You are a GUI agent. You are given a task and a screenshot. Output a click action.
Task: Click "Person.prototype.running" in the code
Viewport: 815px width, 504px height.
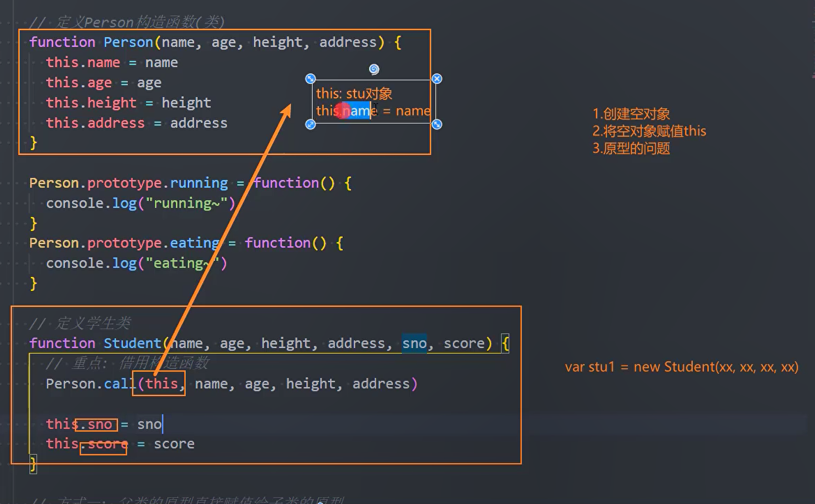(129, 183)
